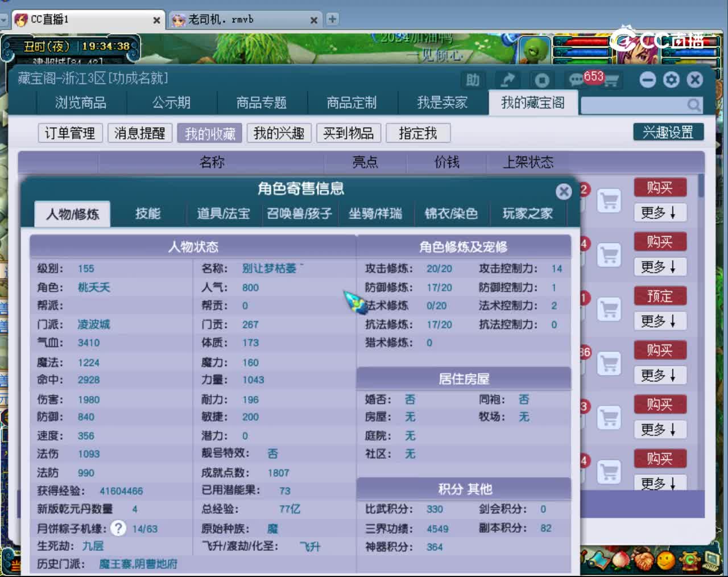
Task: Click the 消息提醒 button
Action: click(x=139, y=133)
